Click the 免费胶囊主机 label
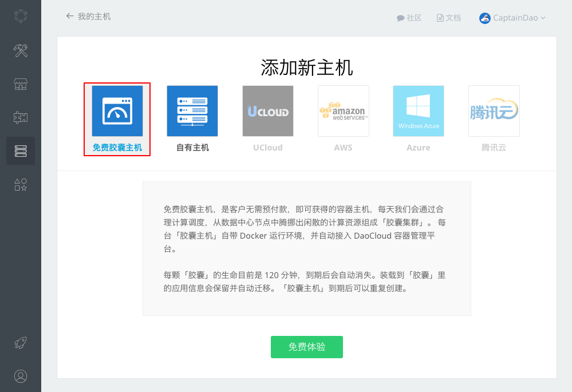 click(x=117, y=148)
